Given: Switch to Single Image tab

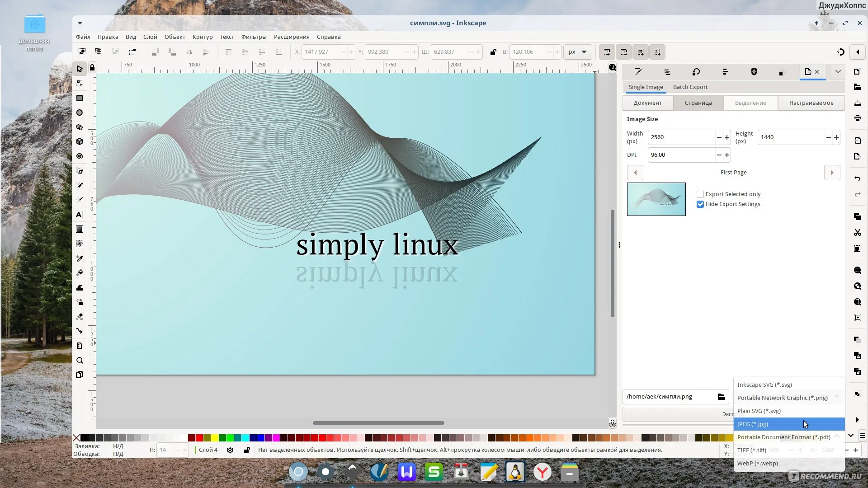Looking at the screenshot, I should pos(646,87).
